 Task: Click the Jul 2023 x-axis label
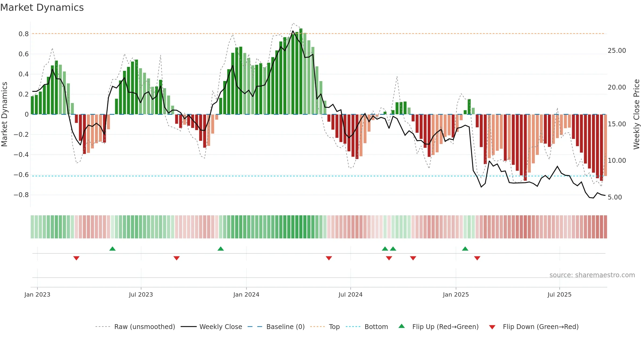[x=141, y=294]
